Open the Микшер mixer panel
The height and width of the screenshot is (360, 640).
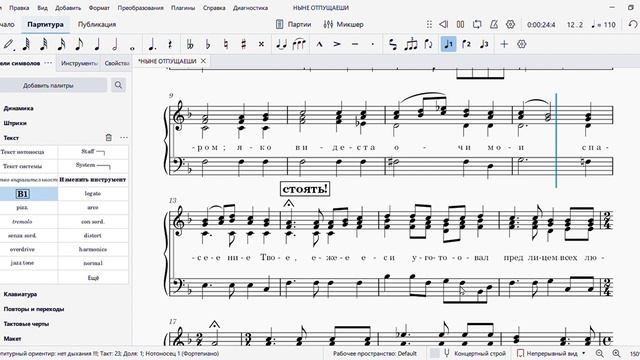[x=343, y=24]
